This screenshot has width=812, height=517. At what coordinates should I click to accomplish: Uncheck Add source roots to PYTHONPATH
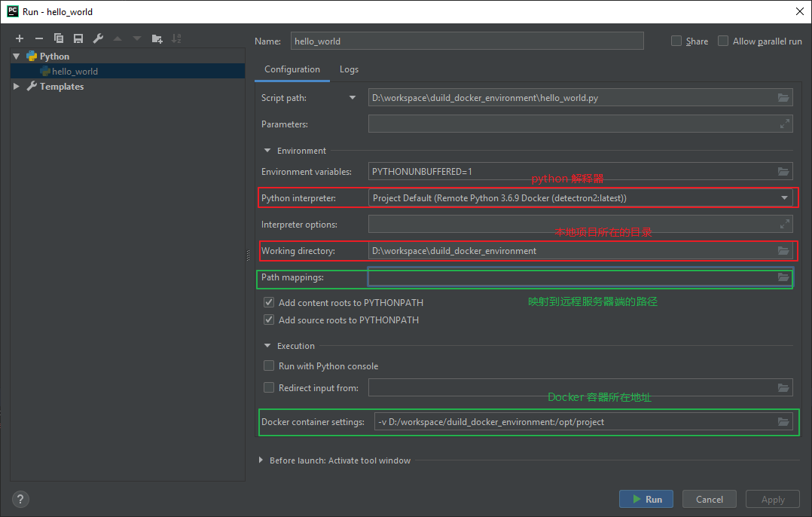point(269,320)
